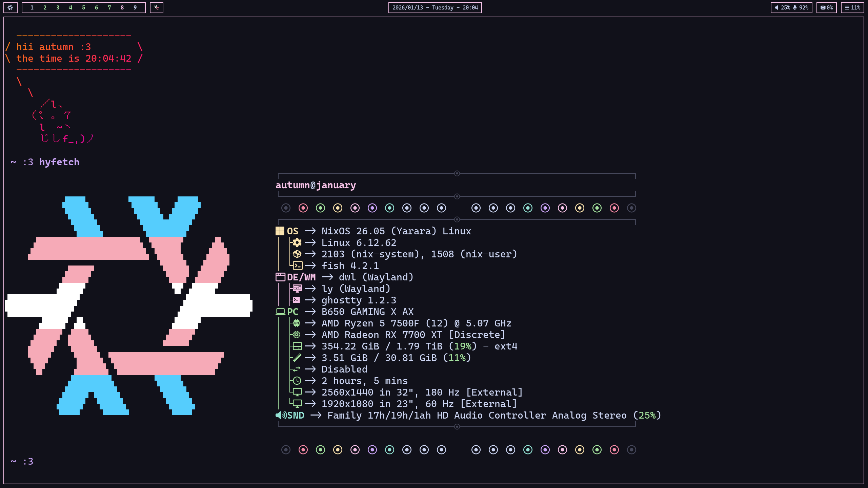Click the 'hii autumn :3' greeting line
Image resolution: width=868 pixels, height=488 pixels.
[54, 47]
